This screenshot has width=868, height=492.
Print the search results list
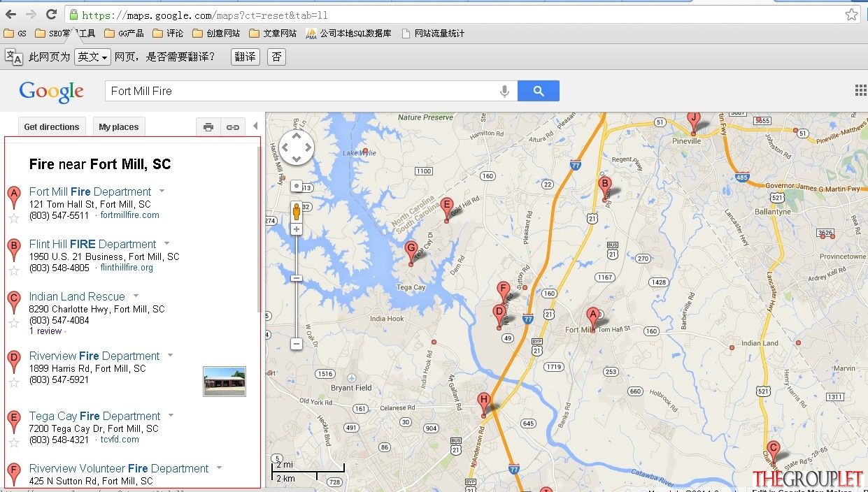208,126
